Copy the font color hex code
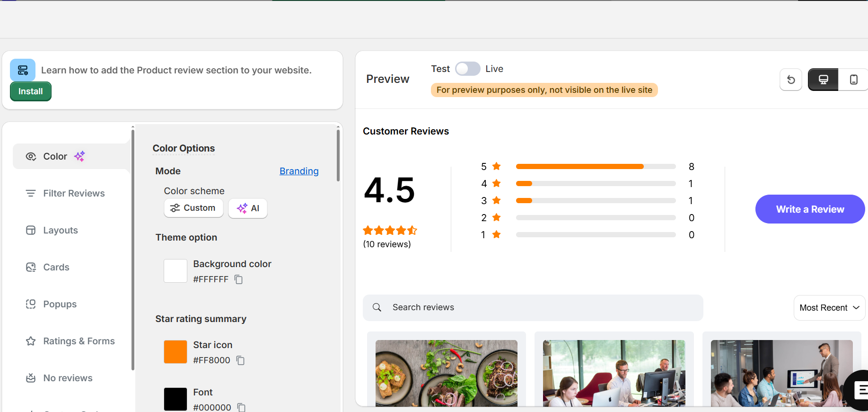 pos(242,407)
